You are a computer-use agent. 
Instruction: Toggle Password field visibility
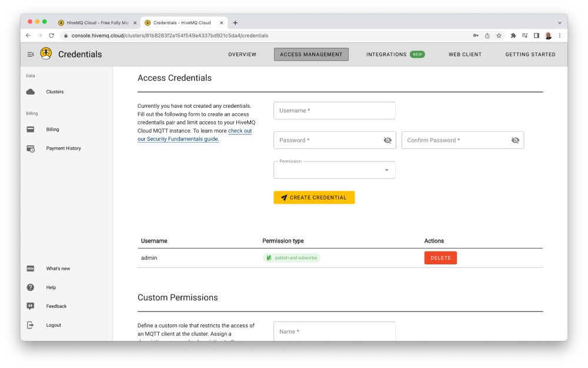tap(387, 141)
